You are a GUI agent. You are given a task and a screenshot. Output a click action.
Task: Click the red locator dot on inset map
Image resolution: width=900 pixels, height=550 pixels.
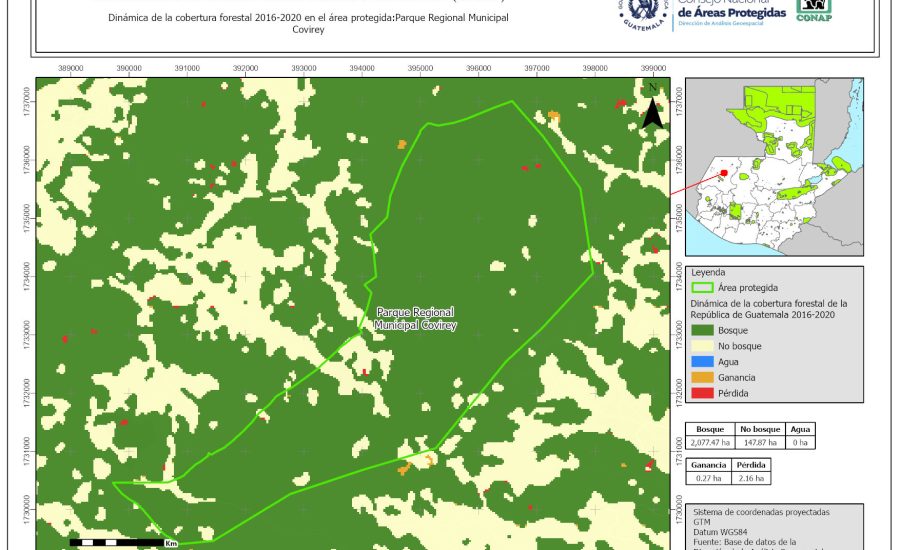click(x=723, y=173)
